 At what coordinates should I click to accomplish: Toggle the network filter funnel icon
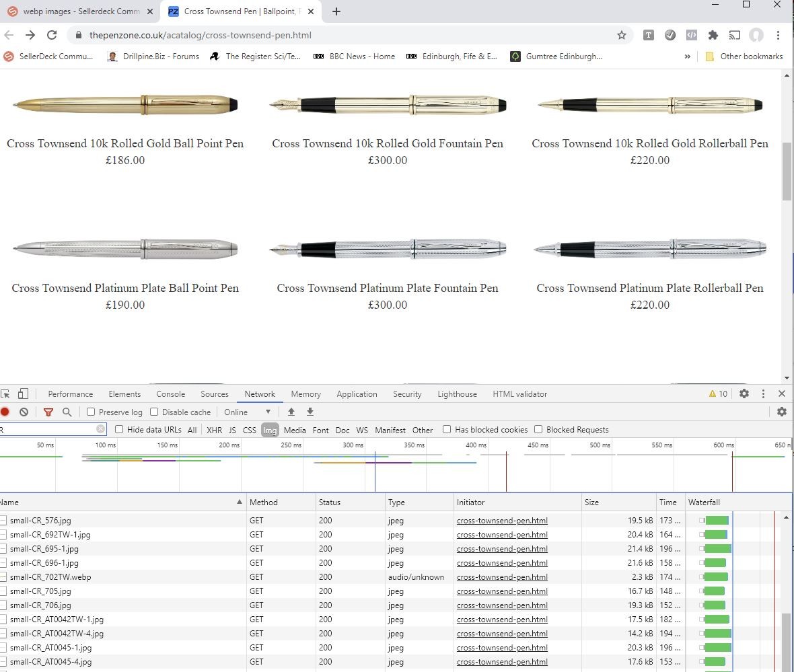pyautogui.click(x=48, y=412)
